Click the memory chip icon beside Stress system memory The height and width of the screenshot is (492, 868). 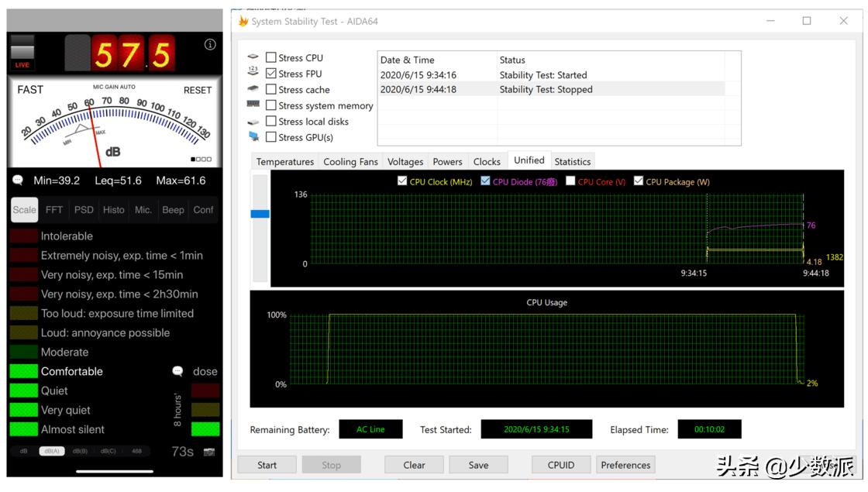tap(253, 105)
